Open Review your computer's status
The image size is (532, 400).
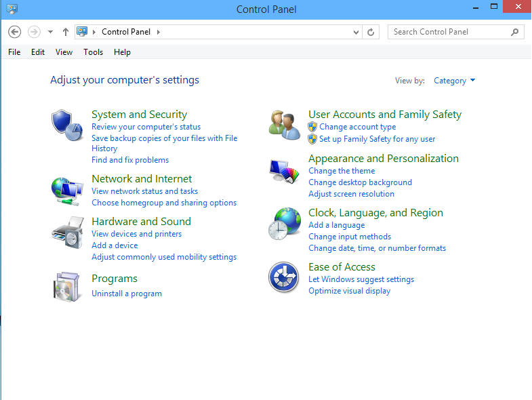tap(146, 127)
